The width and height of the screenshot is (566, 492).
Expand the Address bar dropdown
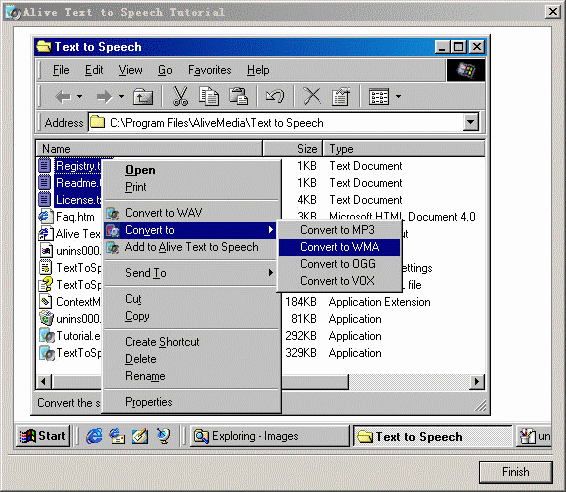[x=470, y=122]
